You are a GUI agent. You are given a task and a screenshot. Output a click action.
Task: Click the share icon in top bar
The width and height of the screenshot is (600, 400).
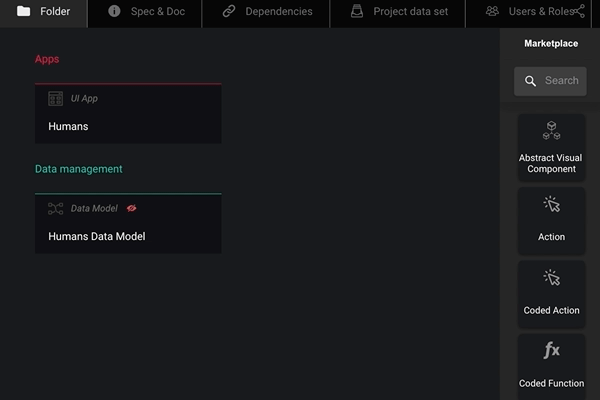tap(580, 12)
